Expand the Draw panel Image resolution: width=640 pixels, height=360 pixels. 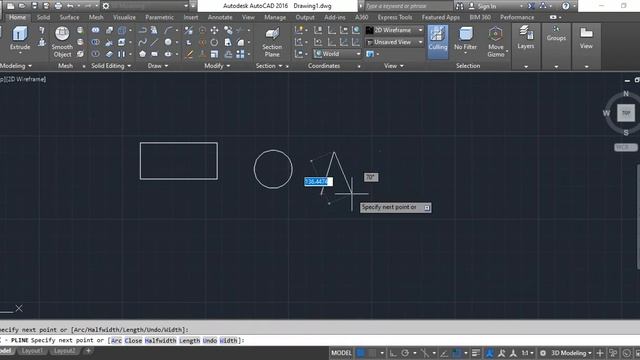pos(158,66)
